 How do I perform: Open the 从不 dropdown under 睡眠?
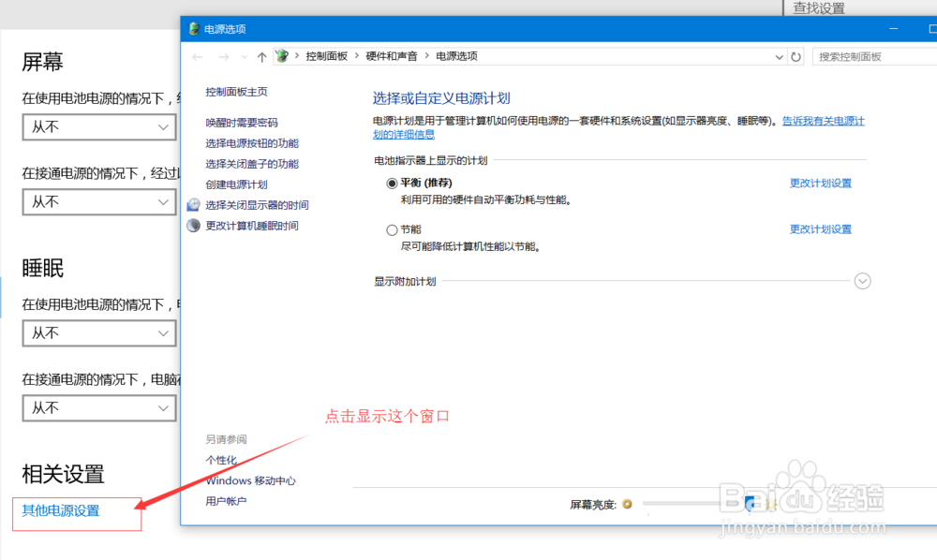[98, 332]
